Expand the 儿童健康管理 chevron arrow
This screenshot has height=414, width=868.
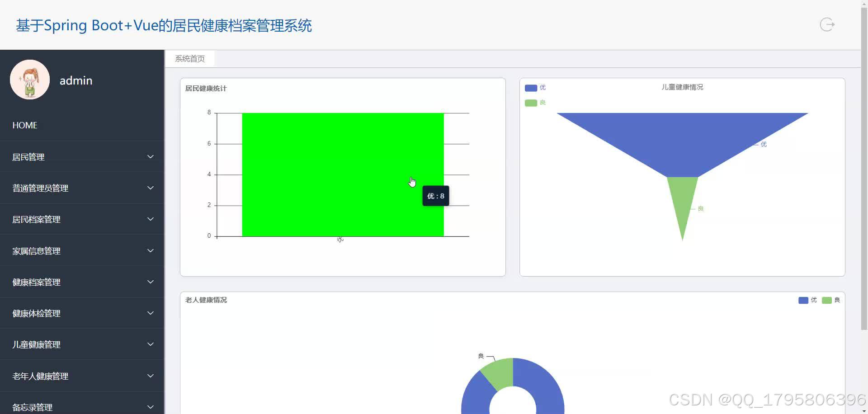(151, 344)
